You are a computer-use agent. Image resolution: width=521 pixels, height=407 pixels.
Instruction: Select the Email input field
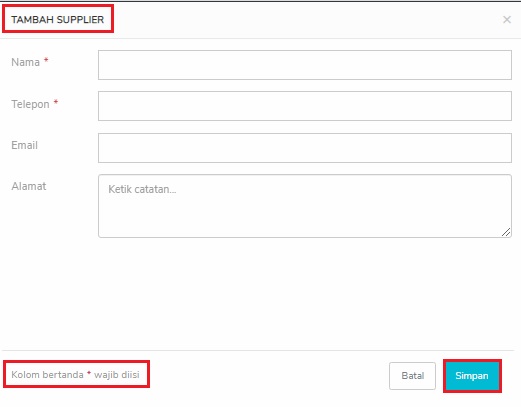point(305,148)
